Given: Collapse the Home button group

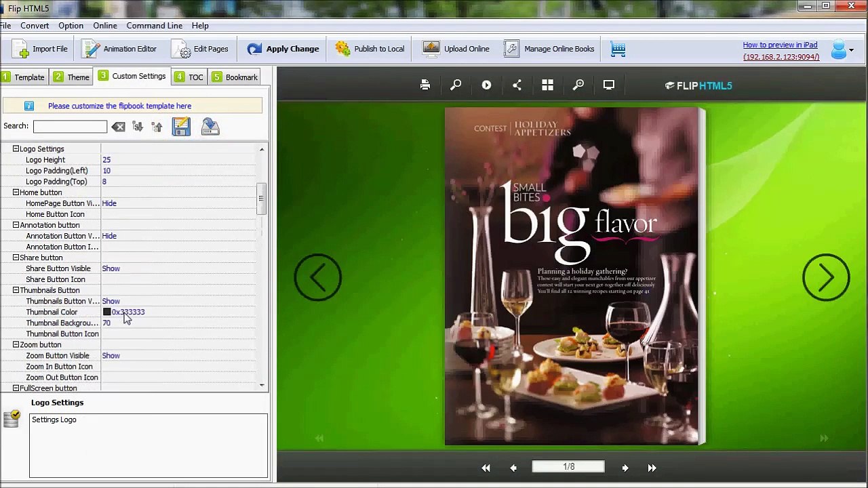Looking at the screenshot, I should (x=16, y=192).
